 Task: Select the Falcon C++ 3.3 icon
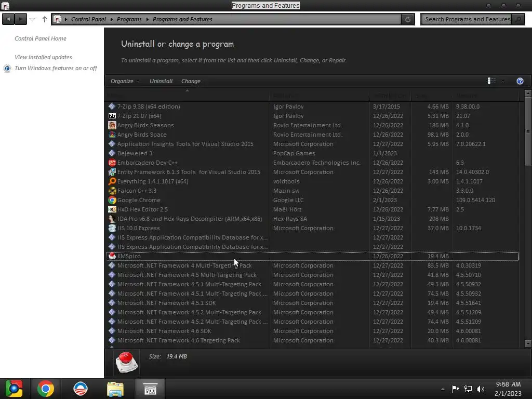pyautogui.click(x=112, y=191)
